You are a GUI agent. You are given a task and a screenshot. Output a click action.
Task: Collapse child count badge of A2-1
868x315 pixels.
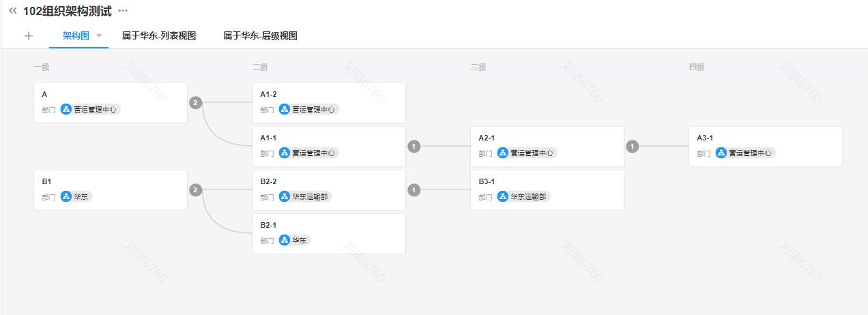pos(633,147)
